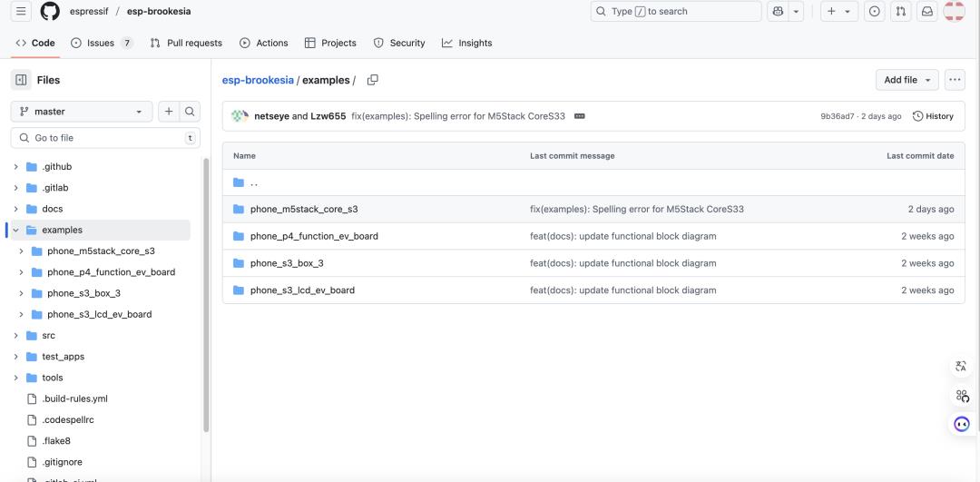Viewport: 980px width, 482px height.
Task: Open the hamburger navigation menu
Action: pos(21,11)
